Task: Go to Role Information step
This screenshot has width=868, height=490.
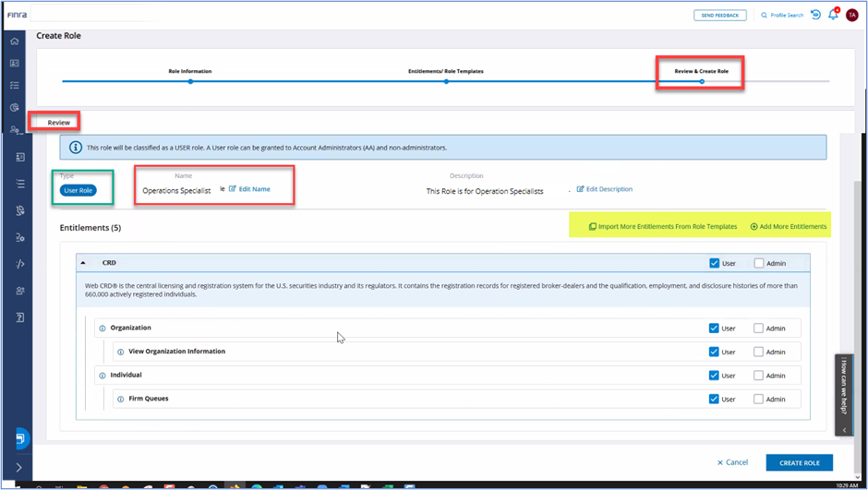Action: tap(190, 81)
